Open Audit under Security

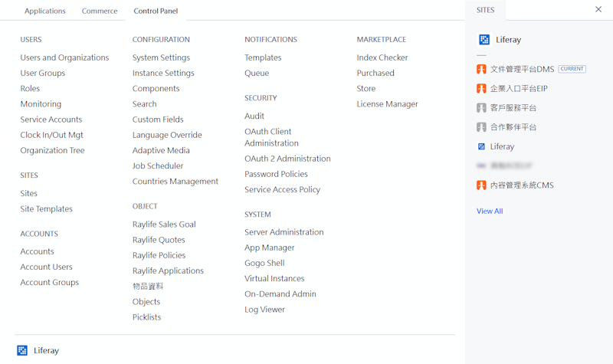[254, 116]
